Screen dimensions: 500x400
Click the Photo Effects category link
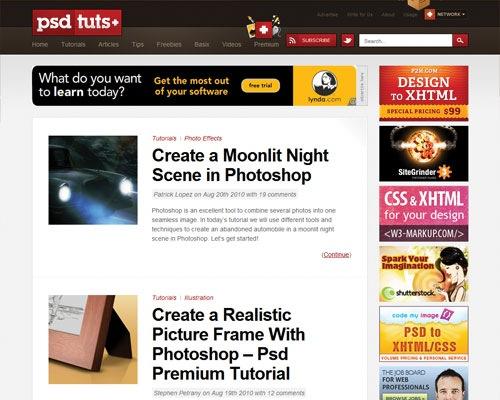[x=203, y=138]
